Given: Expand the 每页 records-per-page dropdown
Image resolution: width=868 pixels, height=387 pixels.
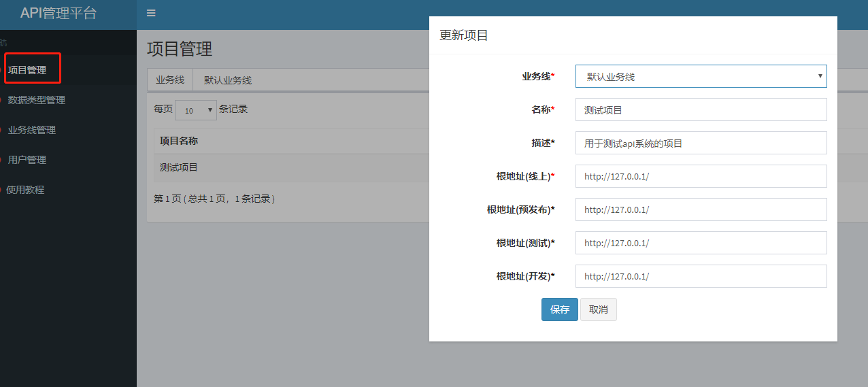Looking at the screenshot, I should pos(196,110).
